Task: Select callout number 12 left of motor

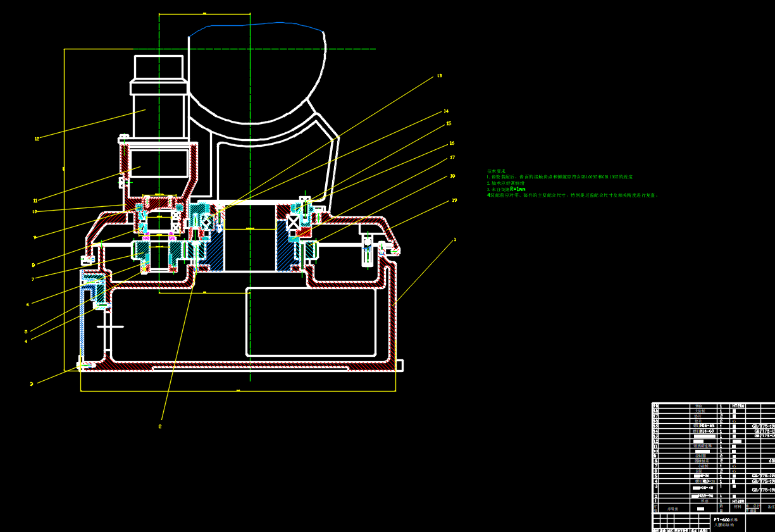Action: (37, 139)
